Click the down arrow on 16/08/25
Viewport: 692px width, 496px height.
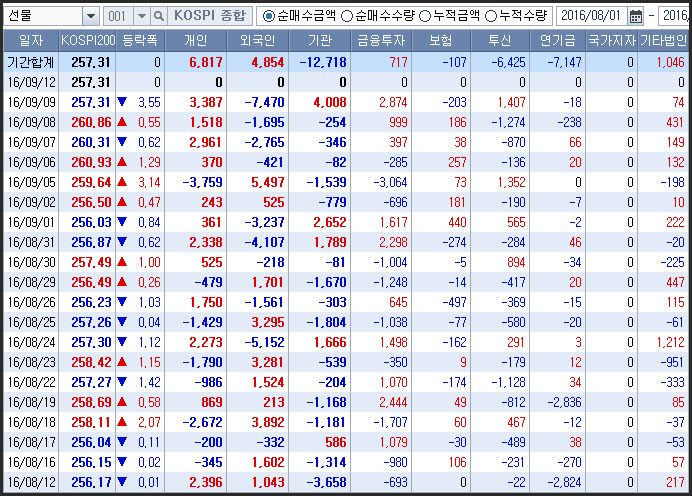tap(122, 322)
